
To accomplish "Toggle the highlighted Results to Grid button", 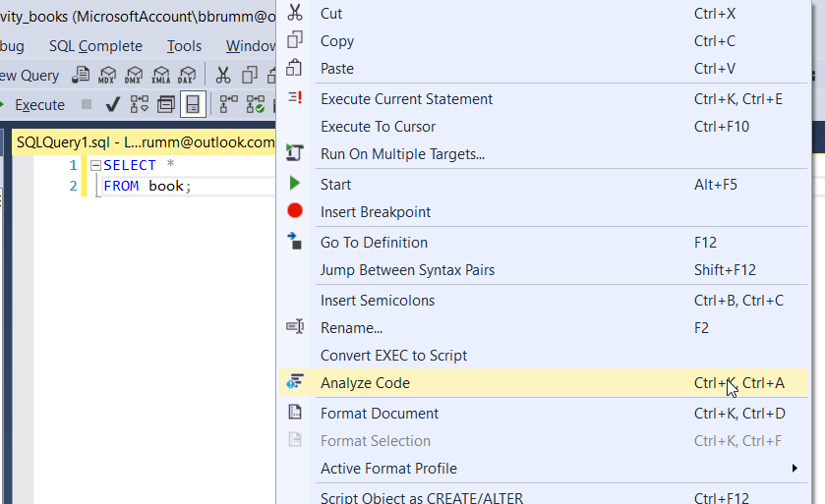I will (193, 104).
